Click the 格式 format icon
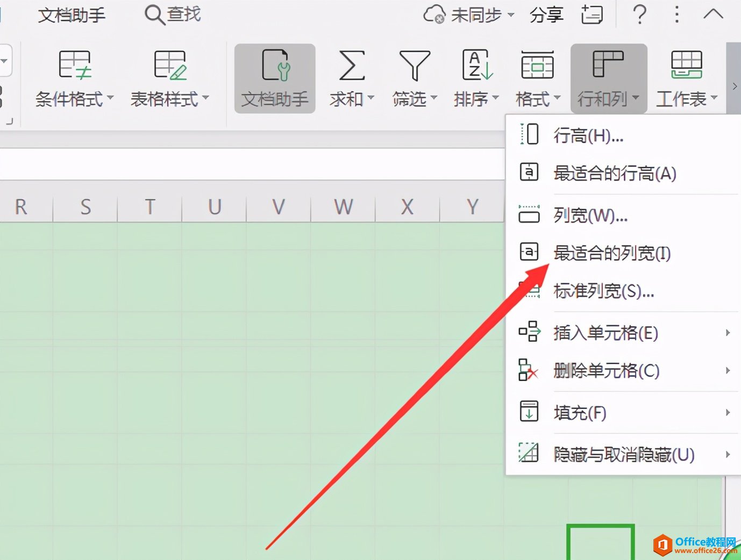 coord(537,65)
